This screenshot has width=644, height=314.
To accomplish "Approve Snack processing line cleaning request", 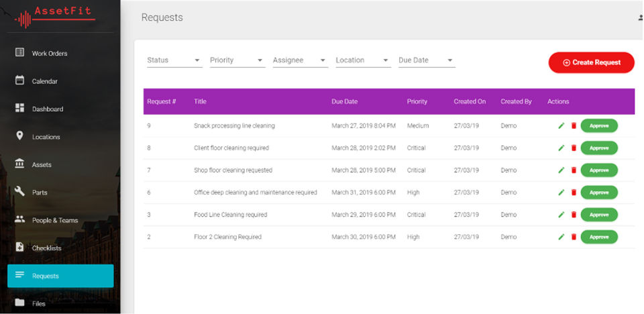I will [x=599, y=125].
